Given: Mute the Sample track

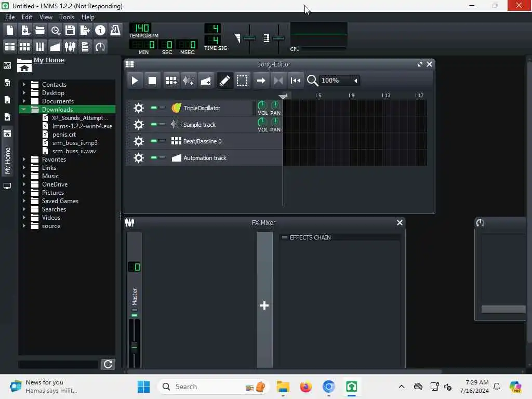Looking at the screenshot, I should pos(154,124).
